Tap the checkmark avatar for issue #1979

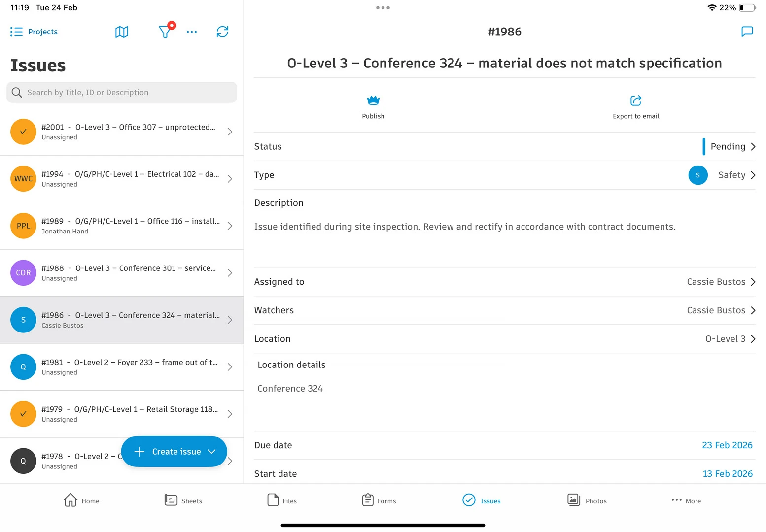tap(23, 414)
